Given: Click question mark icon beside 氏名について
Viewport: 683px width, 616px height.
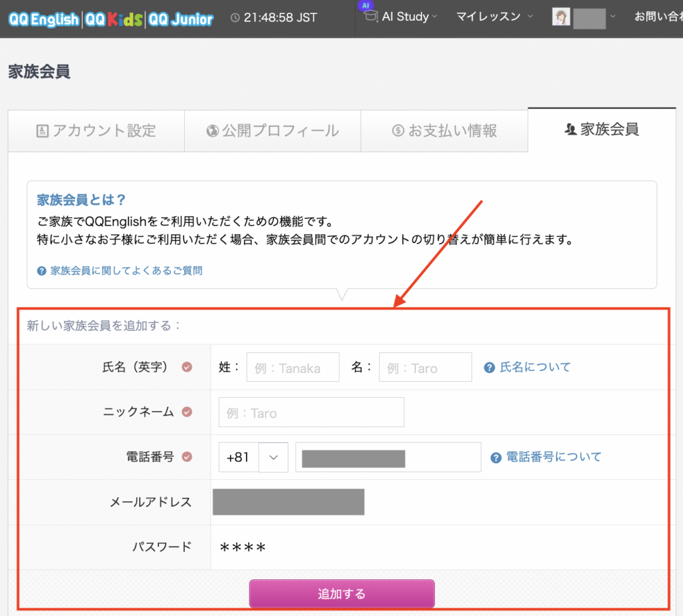Looking at the screenshot, I should tap(490, 367).
